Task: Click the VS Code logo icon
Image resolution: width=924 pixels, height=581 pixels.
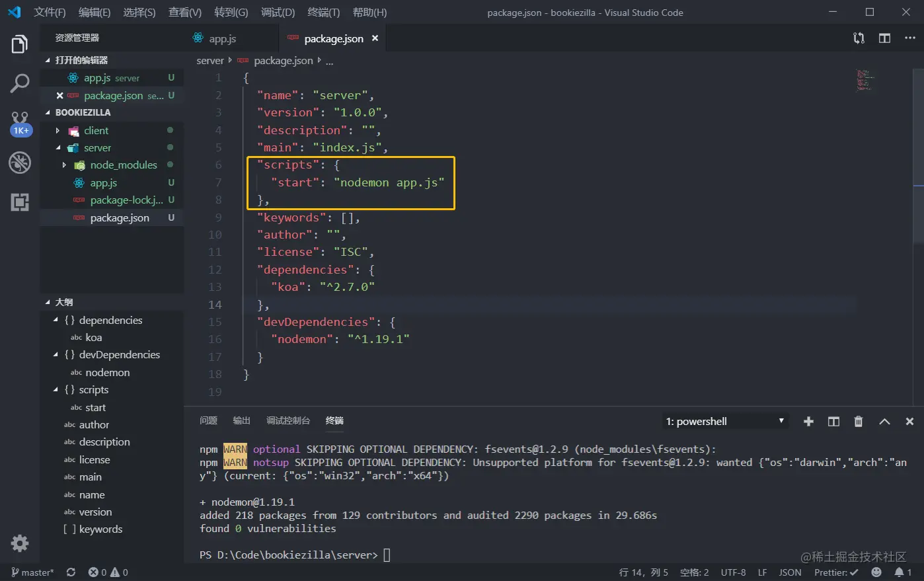Action: point(14,12)
